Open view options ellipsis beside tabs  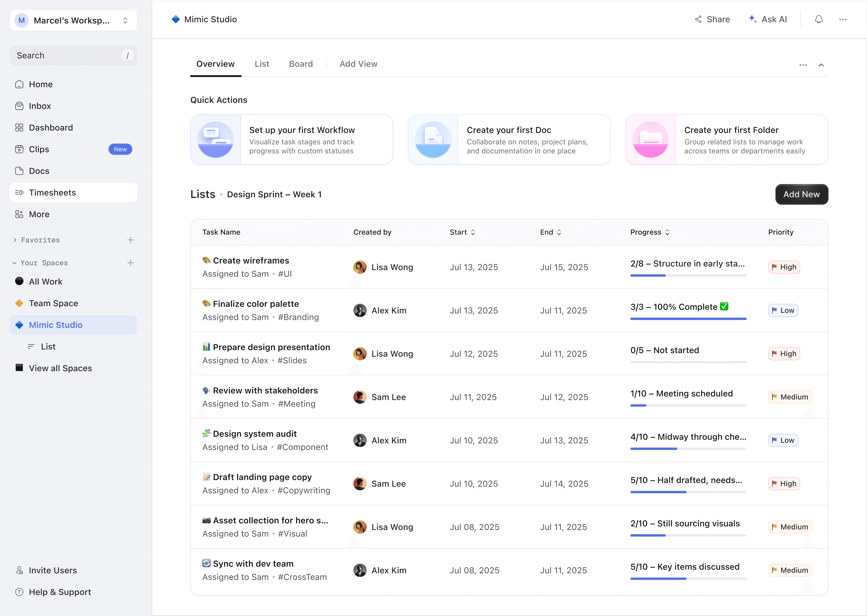[803, 65]
